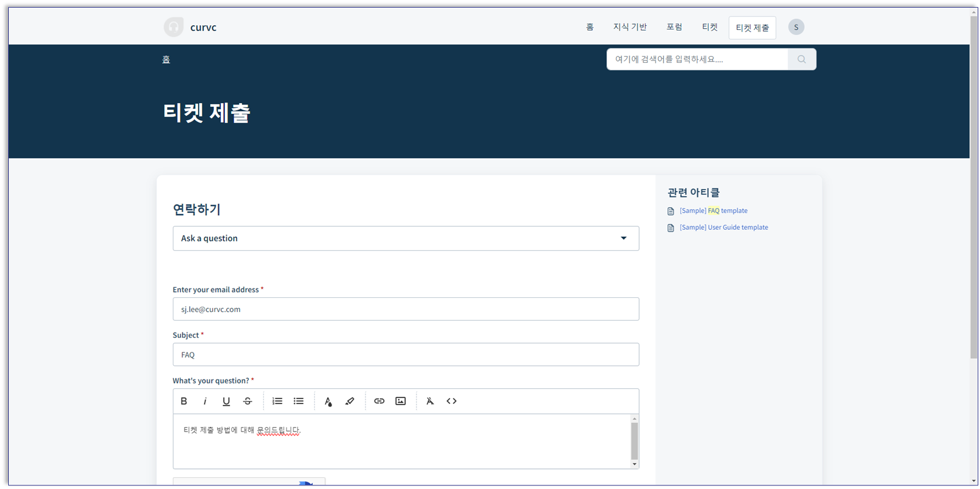Click the curvc brand name
Screen dimensions: 980x489
[x=203, y=27]
